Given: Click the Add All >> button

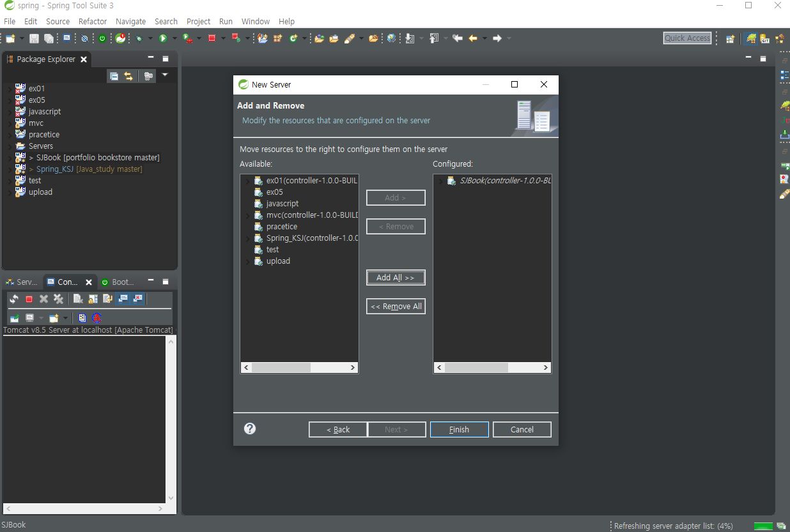Looking at the screenshot, I should (x=396, y=278).
